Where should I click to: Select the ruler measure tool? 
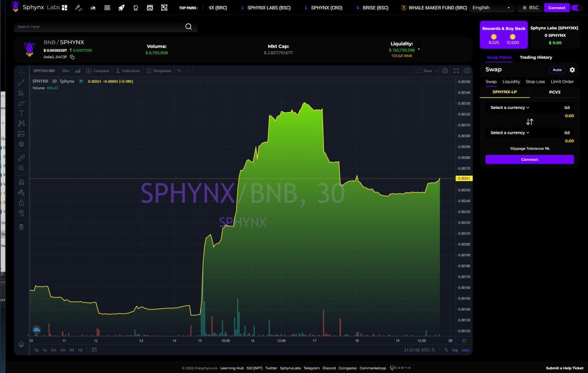coord(21,158)
